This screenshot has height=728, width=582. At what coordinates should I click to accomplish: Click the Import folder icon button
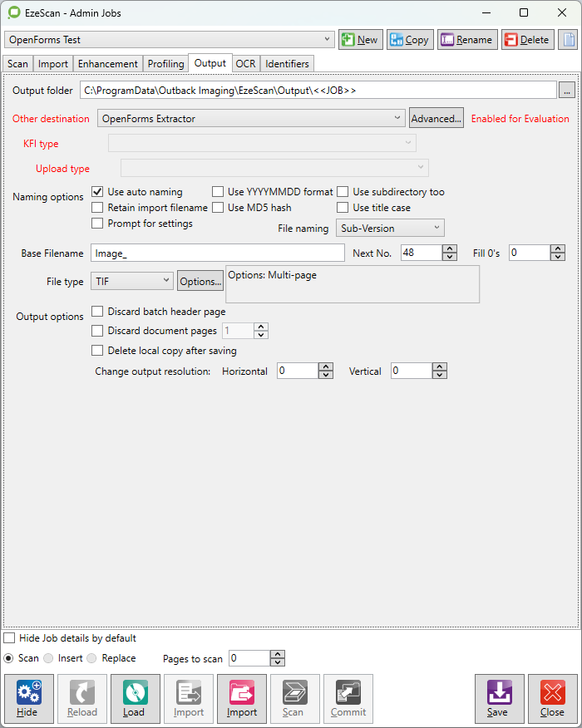pos(242,698)
